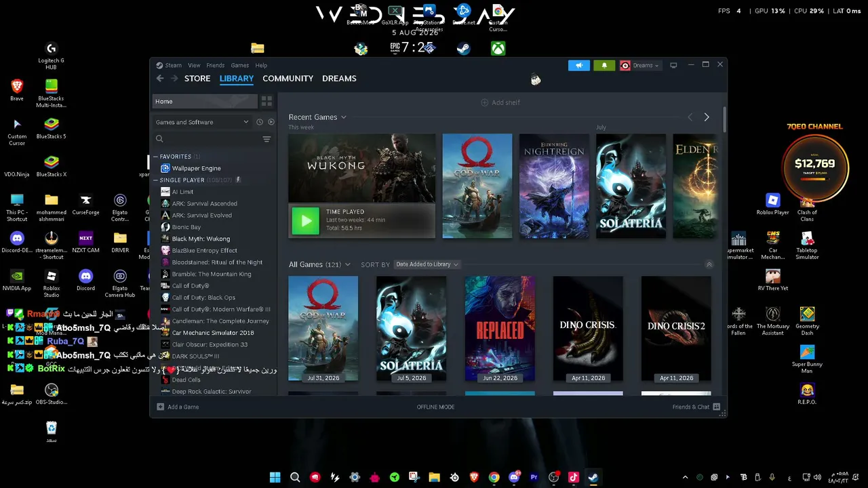This screenshot has width=868, height=488.
Task: Click the library search magnifier icon
Action: 159,139
